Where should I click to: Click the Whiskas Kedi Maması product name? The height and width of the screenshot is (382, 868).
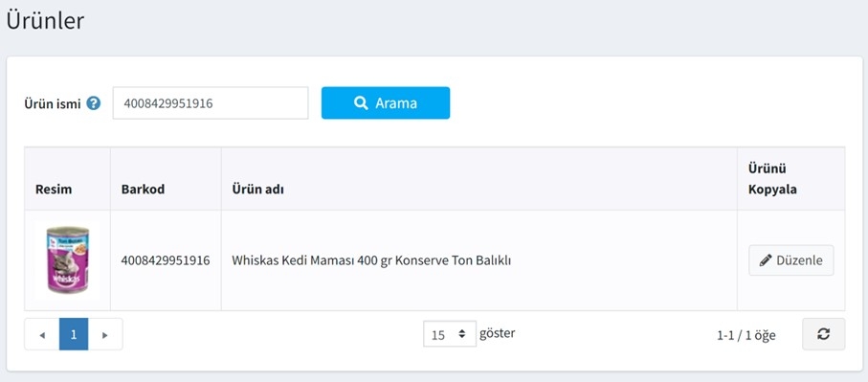click(x=371, y=260)
